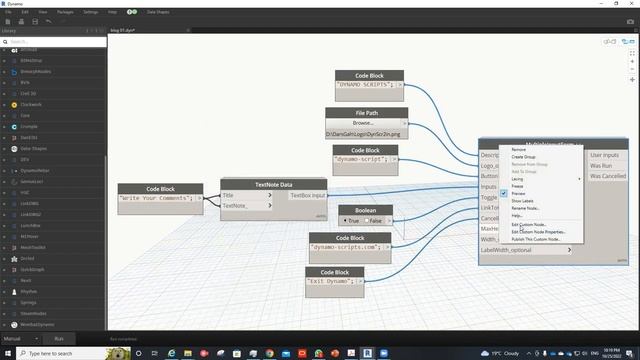Click Browse on the File Path node

(x=363, y=123)
